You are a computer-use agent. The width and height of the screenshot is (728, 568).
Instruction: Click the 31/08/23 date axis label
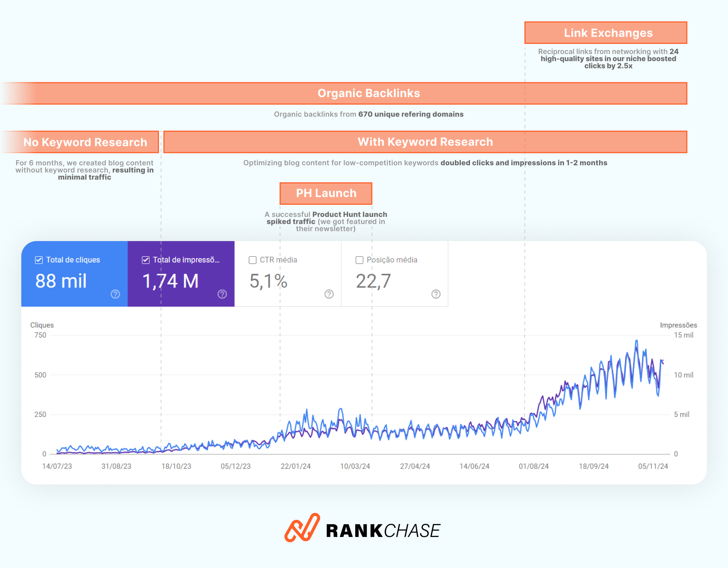pos(116,466)
